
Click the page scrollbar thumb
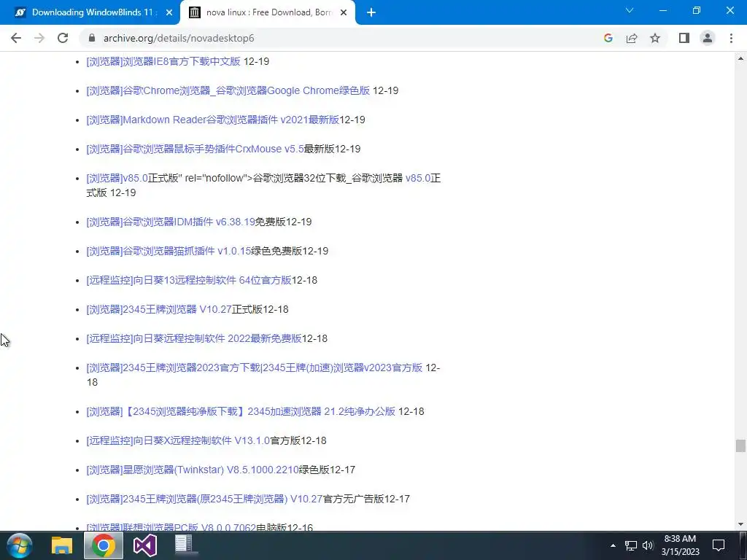click(740, 446)
